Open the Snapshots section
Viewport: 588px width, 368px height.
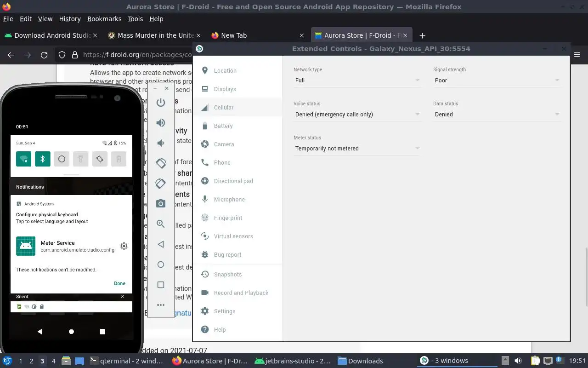237,274
